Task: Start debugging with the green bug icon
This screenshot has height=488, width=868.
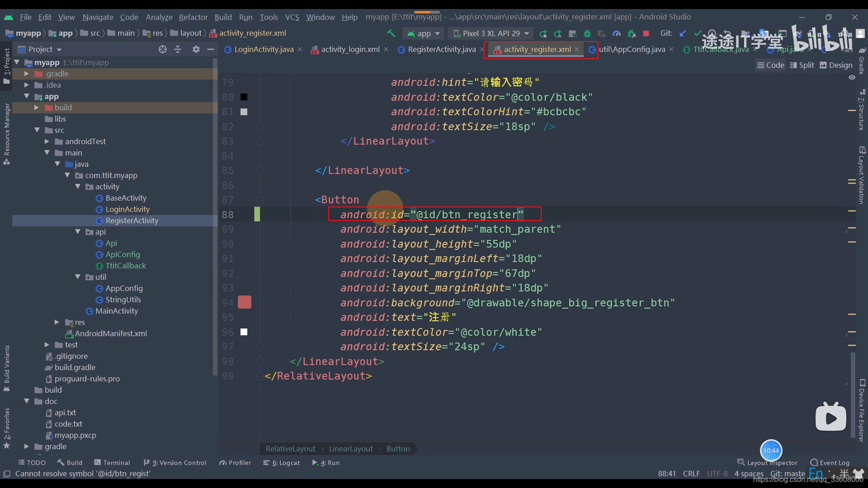Action: pyautogui.click(x=587, y=33)
